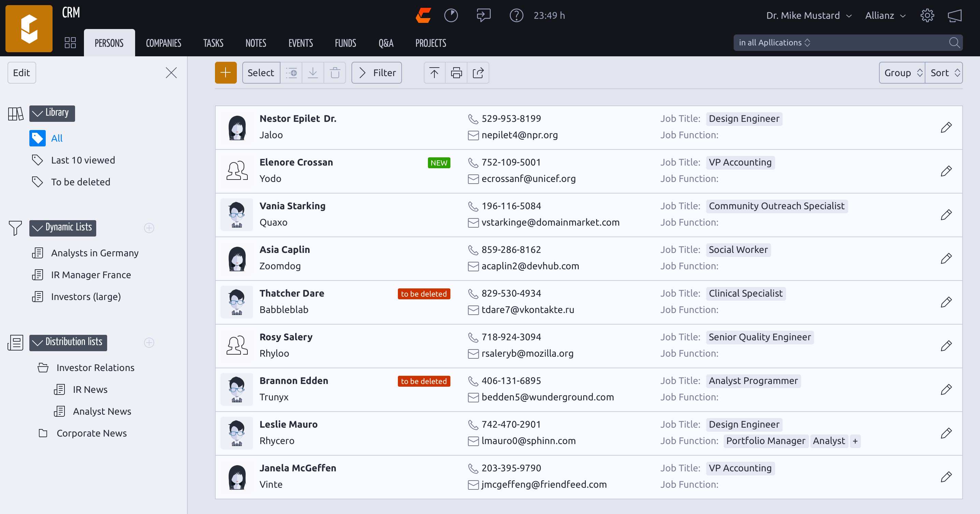Click Vania Starking's avatar thumbnail
The image size is (980, 514).
coord(236,215)
